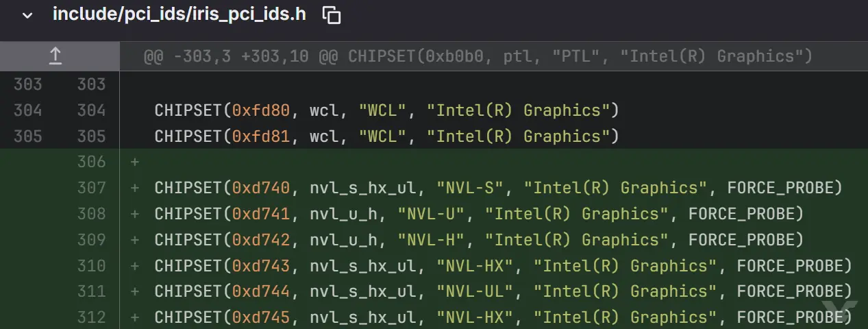Collapse the iris_pci_ids.h file diff chevron
The height and width of the screenshot is (329, 868).
[27, 16]
